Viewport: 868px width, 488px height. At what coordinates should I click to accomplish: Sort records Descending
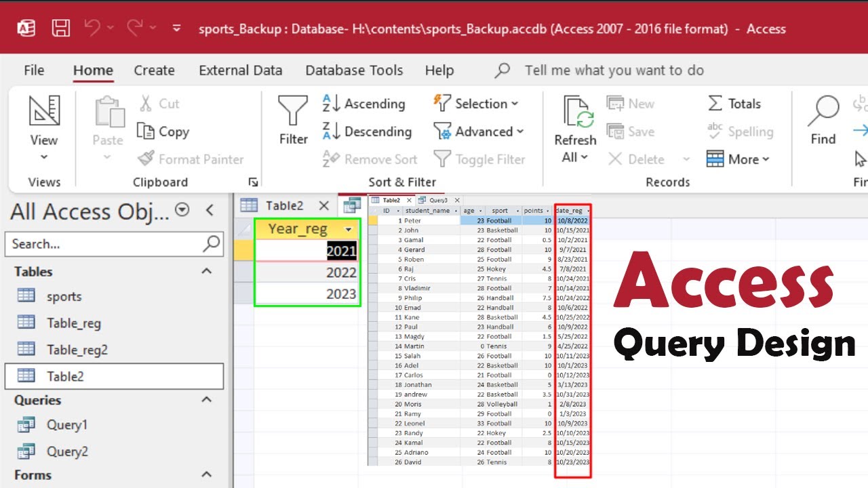tap(367, 131)
